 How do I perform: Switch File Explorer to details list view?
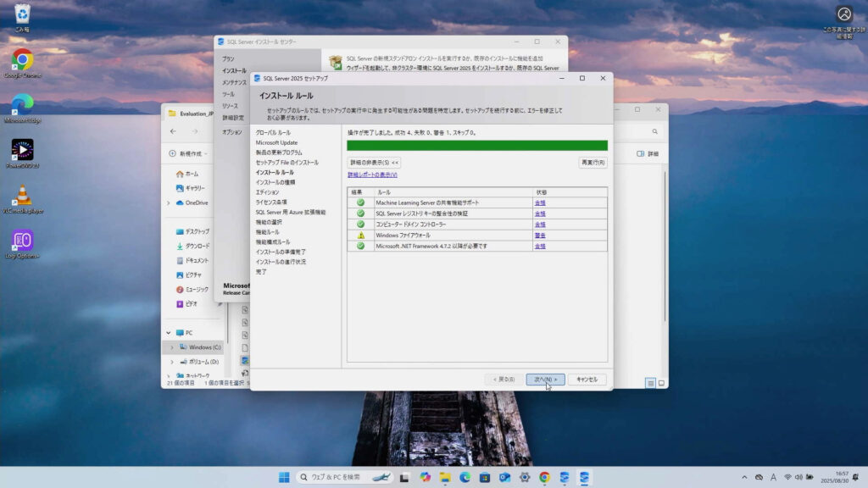coord(651,383)
